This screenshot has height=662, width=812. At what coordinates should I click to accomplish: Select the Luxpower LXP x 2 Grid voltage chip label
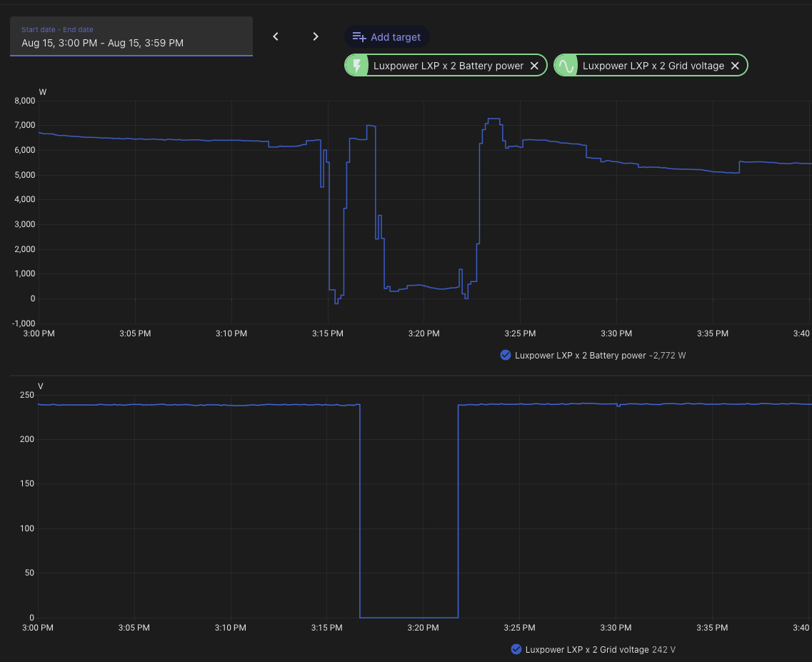(x=653, y=66)
